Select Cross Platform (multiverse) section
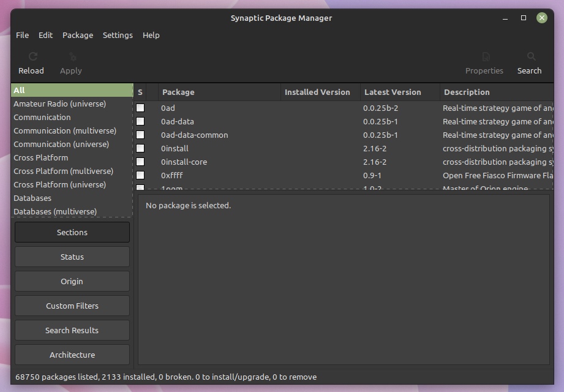 (x=72, y=171)
